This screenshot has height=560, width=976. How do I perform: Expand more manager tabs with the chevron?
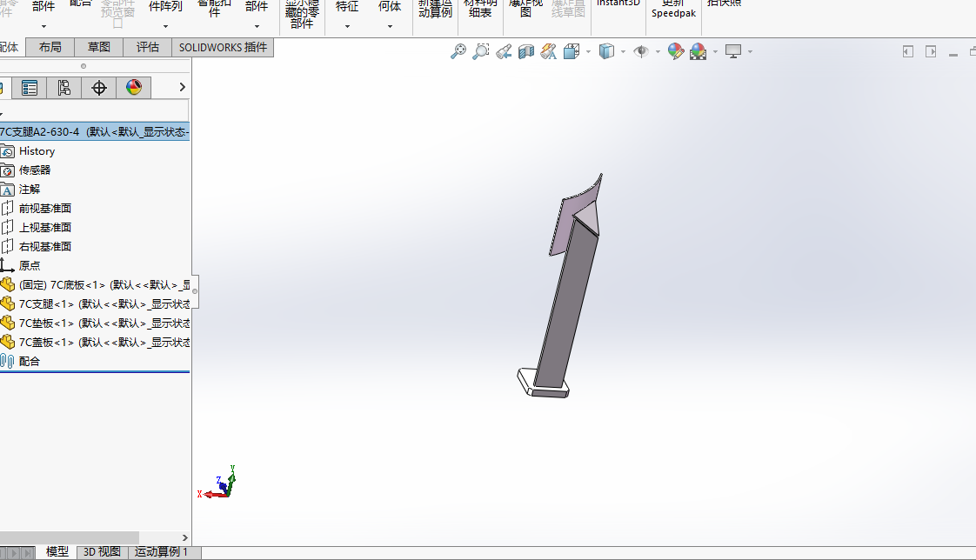(183, 87)
